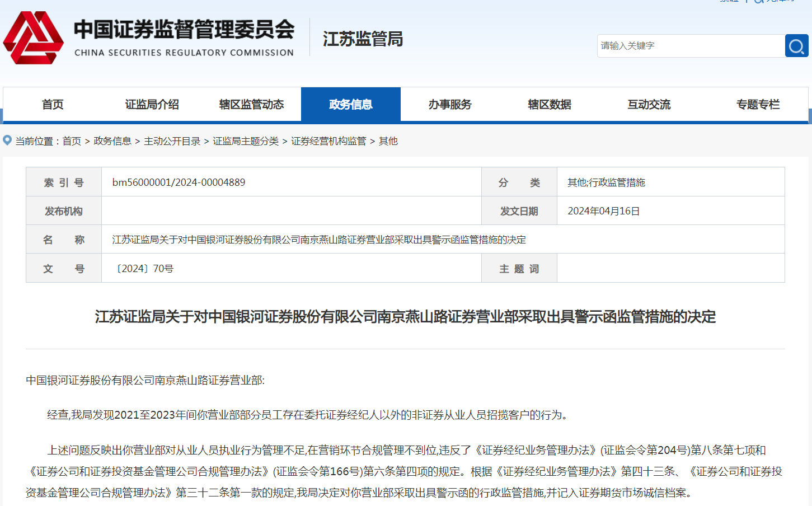The image size is (812, 506).
Task: Click the search magnifier icon
Action: tap(796, 45)
